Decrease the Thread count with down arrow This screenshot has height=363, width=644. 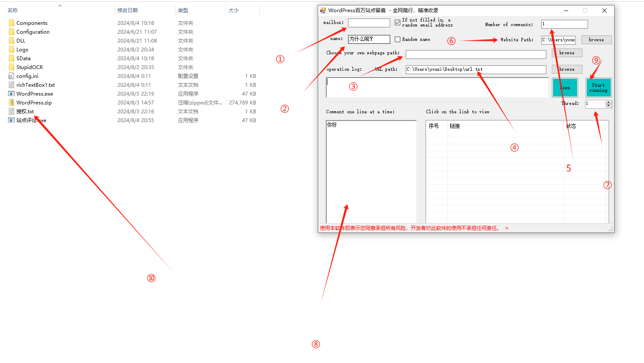608,105
